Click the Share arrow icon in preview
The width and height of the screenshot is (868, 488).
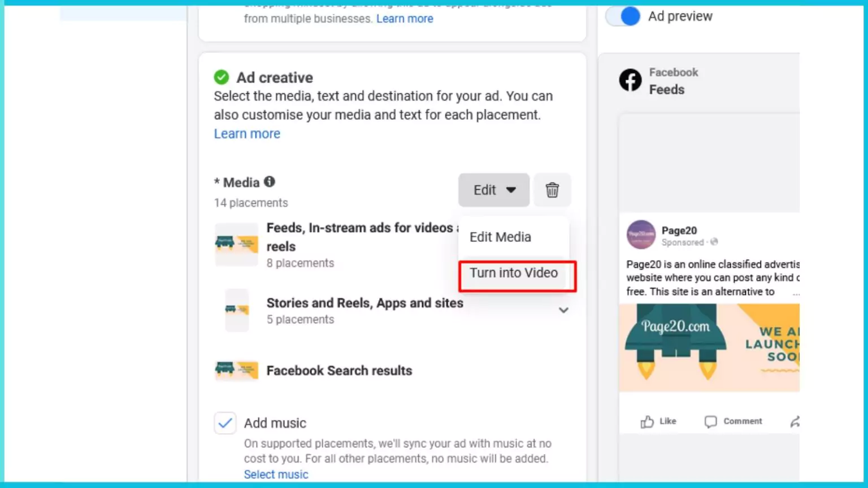tap(795, 421)
